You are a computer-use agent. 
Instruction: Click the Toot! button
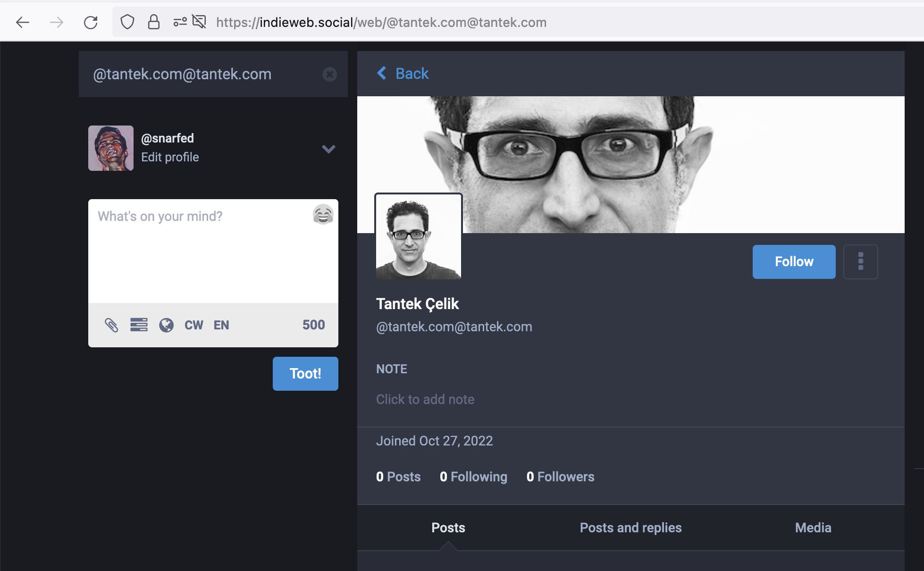305,374
